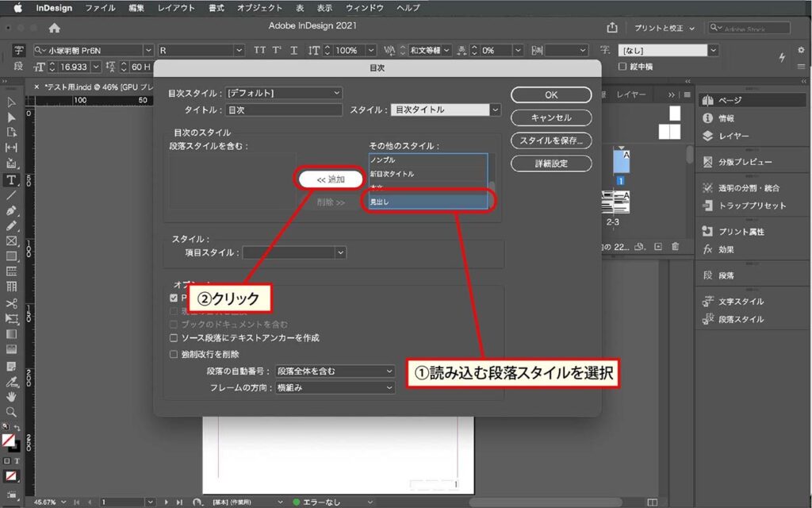
Task: Open the オブジェクト menu
Action: 259,8
